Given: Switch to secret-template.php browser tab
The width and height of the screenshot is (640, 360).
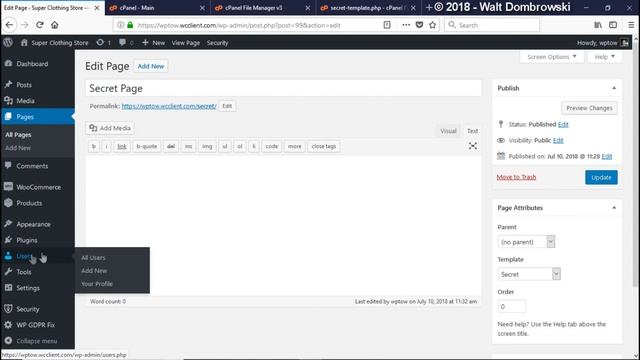Looking at the screenshot, I should tap(368, 8).
